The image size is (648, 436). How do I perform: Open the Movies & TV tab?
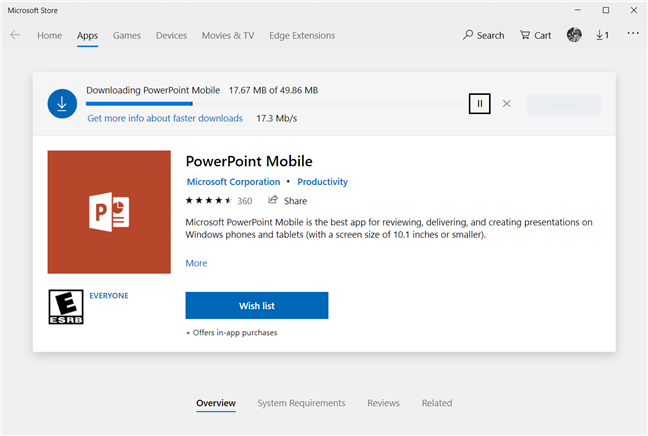point(228,35)
